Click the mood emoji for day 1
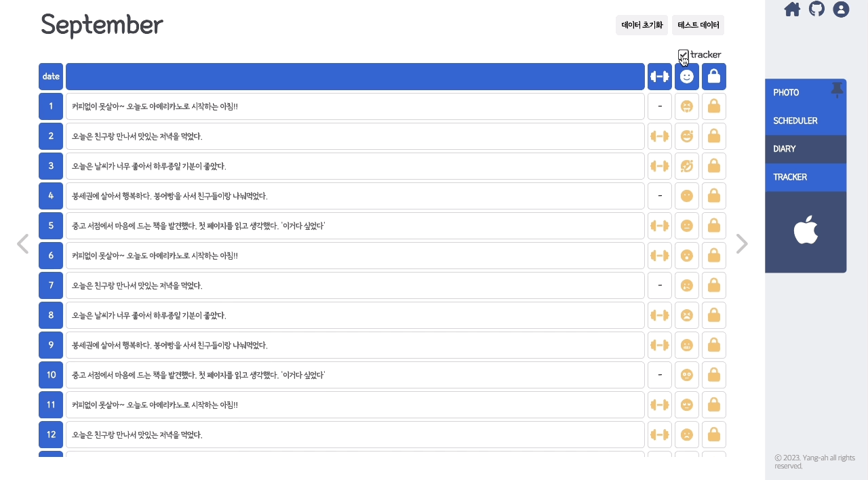 pyautogui.click(x=687, y=106)
